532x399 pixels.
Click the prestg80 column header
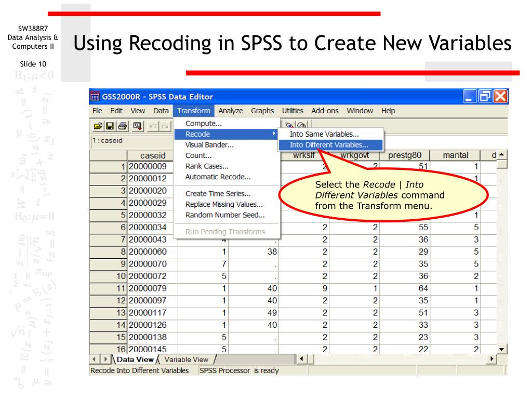click(404, 155)
